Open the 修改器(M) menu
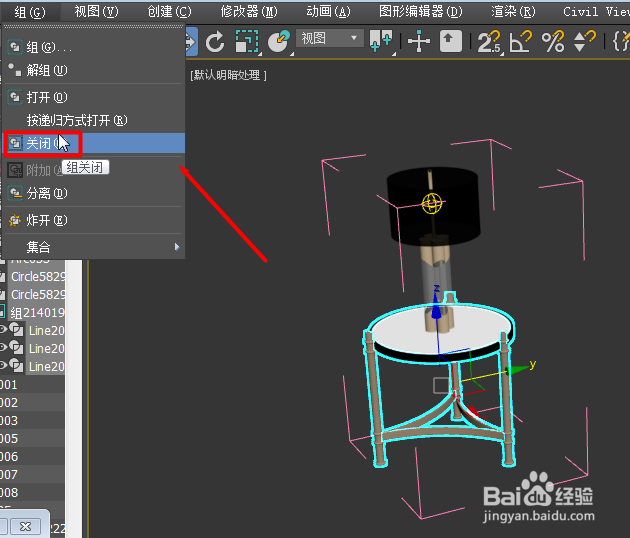This screenshot has height=538, width=630. [x=249, y=12]
